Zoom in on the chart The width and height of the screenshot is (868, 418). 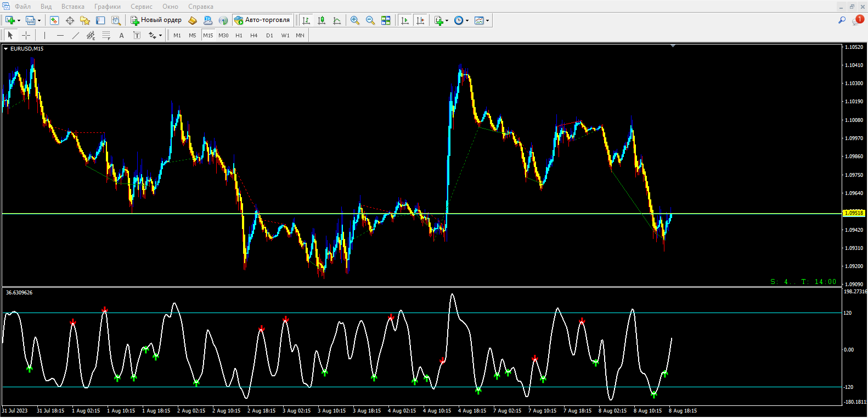click(x=355, y=20)
